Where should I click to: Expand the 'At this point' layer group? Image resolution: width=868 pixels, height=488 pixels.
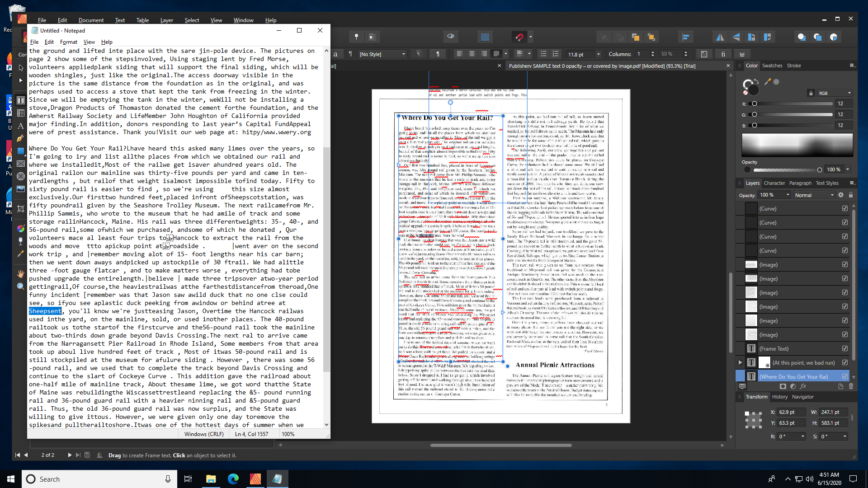coord(740,362)
